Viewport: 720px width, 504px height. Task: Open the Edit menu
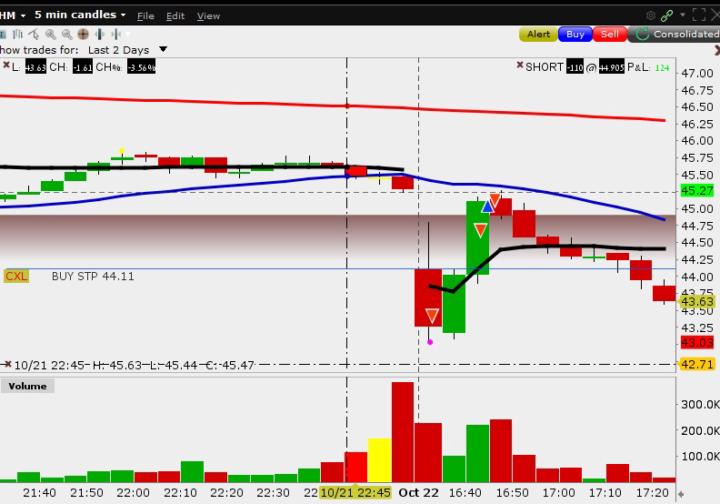click(175, 16)
